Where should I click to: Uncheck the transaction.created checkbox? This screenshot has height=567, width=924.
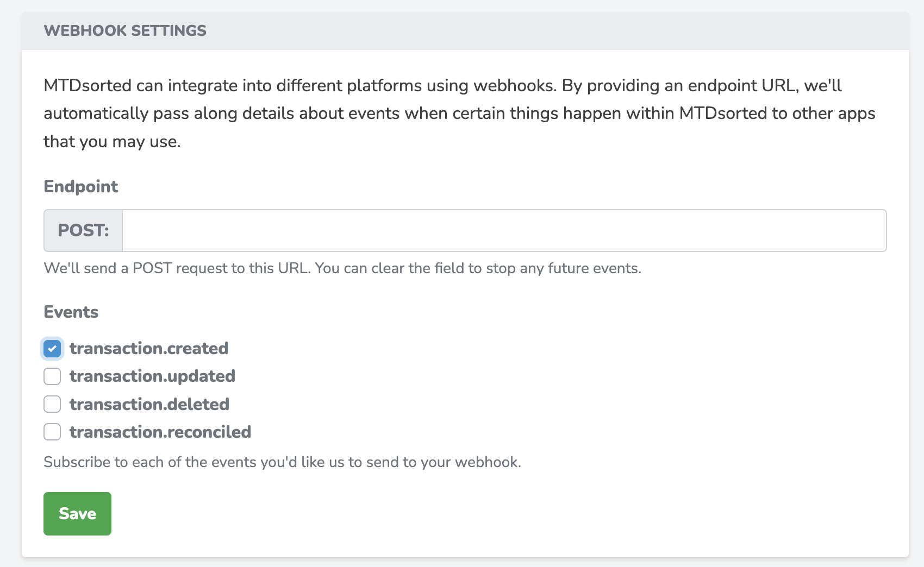52,348
